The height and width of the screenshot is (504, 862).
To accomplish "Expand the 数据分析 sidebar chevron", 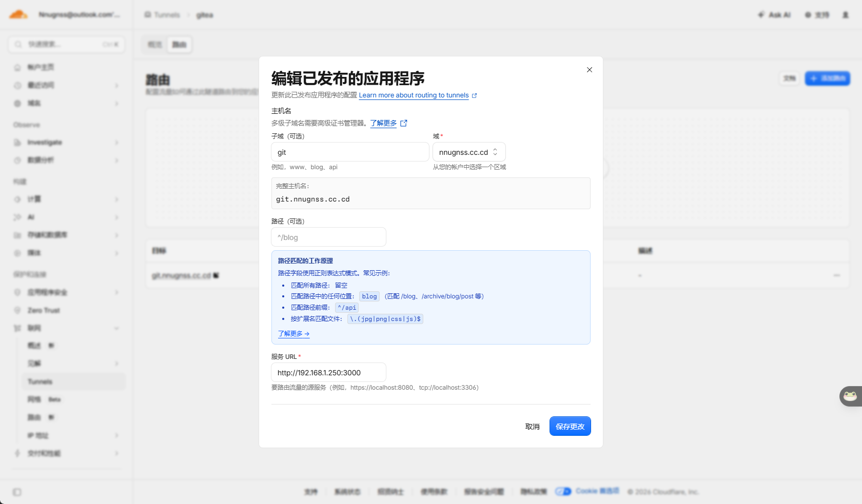I will pyautogui.click(x=116, y=160).
